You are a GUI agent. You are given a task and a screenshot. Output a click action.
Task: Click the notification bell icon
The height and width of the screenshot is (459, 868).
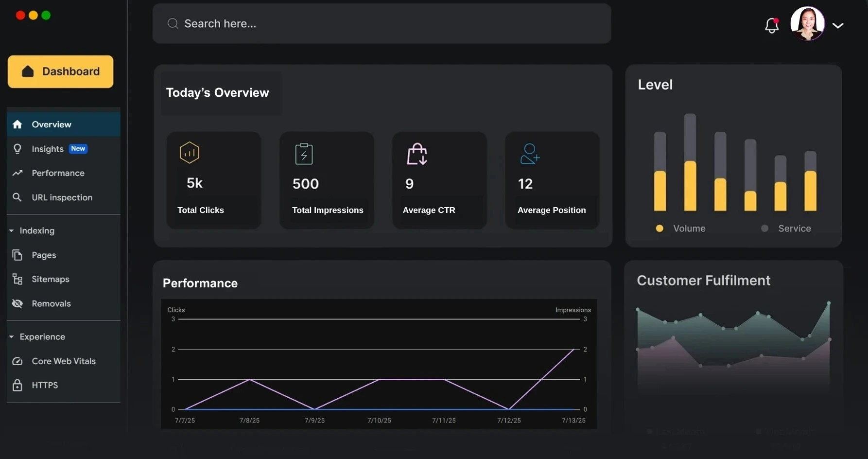pos(772,25)
